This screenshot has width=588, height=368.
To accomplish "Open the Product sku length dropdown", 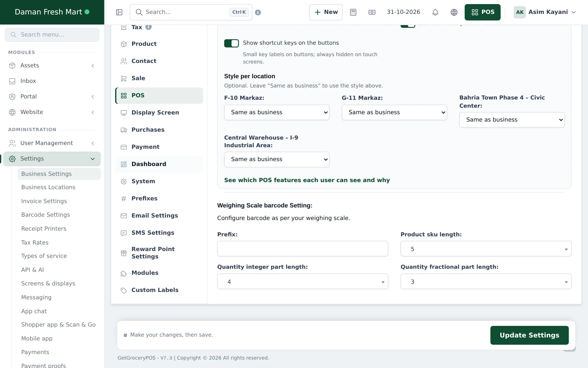I will click(x=486, y=249).
